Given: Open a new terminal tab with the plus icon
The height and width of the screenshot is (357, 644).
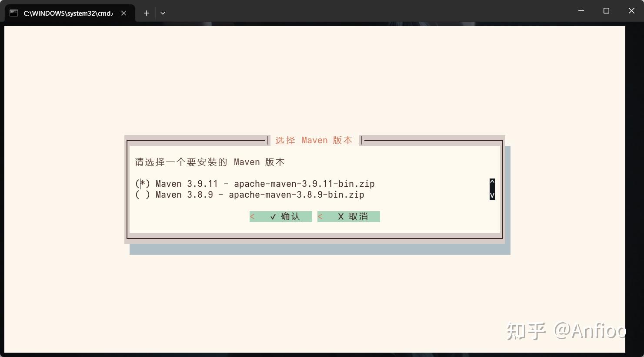Looking at the screenshot, I should 146,13.
